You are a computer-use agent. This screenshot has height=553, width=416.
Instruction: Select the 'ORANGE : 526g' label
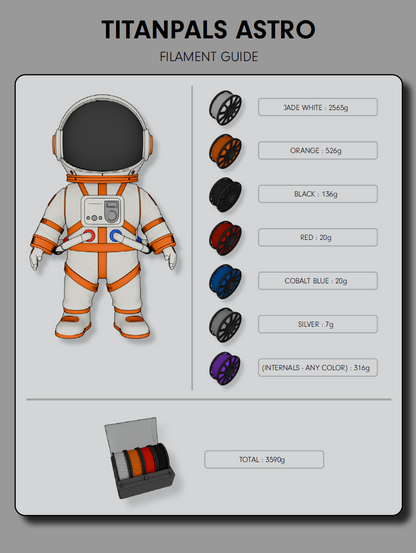tap(318, 151)
